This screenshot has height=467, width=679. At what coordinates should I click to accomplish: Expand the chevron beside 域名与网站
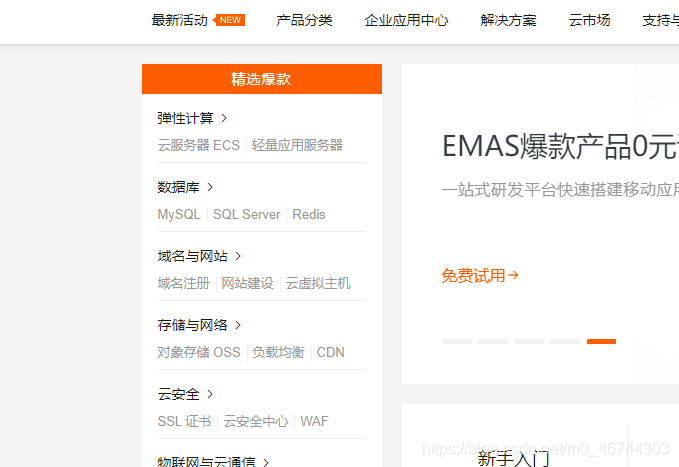coord(238,256)
